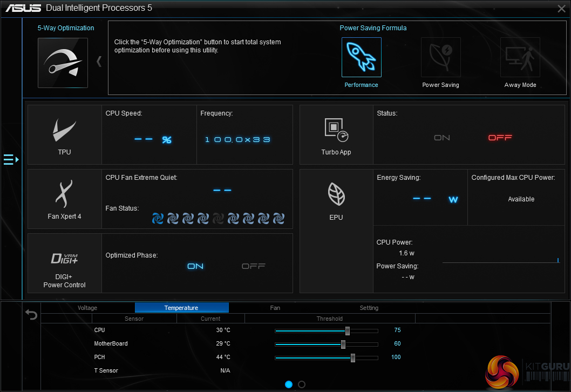Collapse the Power Saving Formula panel arrow
Viewport: 571px width, 392px height.
(99, 62)
